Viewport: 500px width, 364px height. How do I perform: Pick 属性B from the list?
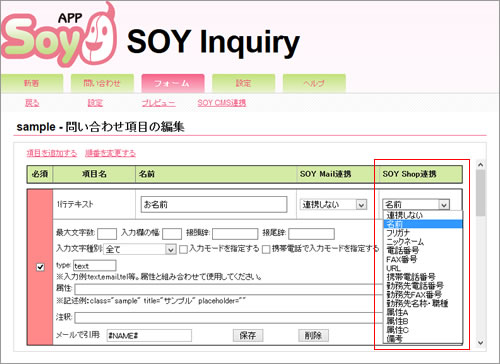pos(423,321)
